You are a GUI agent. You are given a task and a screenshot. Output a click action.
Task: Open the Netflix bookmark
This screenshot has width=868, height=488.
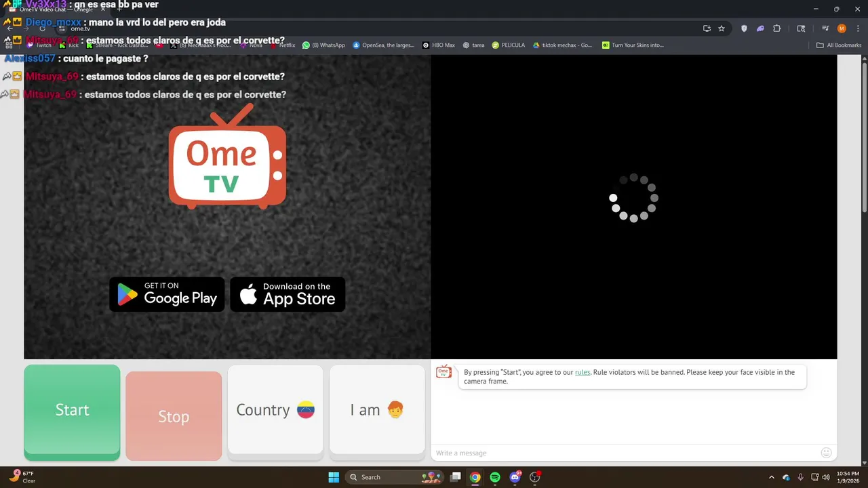[283, 45]
